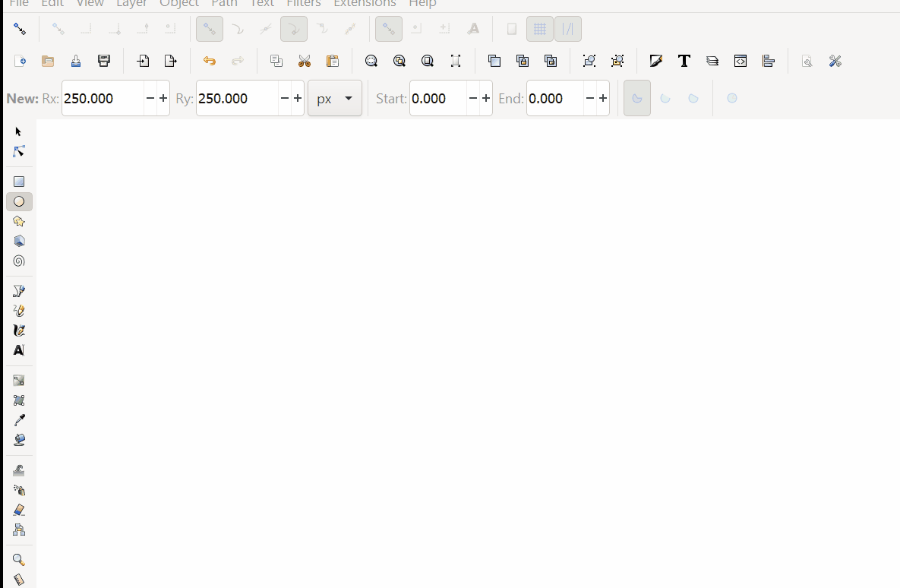Open Fill and Stroke dialog
The width and height of the screenshot is (900, 588).
click(x=656, y=61)
